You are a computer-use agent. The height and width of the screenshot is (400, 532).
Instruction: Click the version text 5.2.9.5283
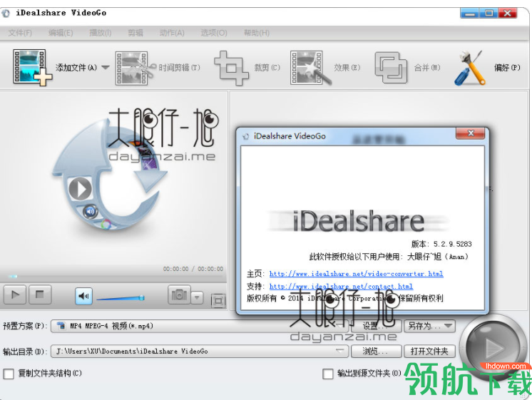coord(452,244)
